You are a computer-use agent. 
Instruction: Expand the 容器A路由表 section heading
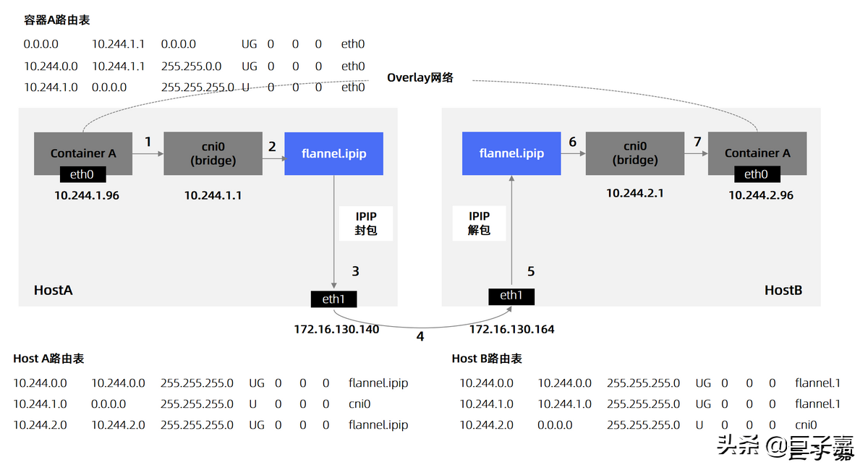tap(56, 20)
